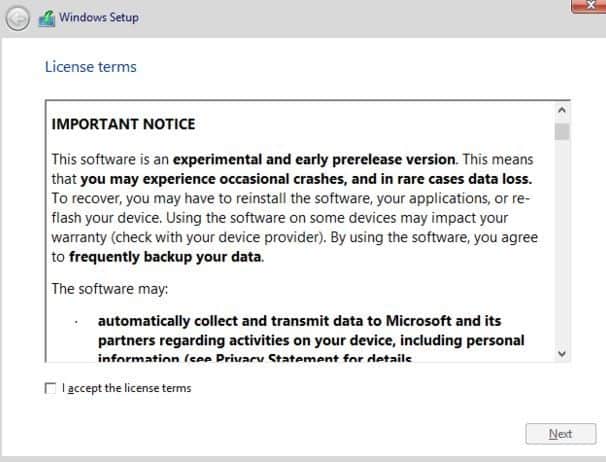606x462 pixels.
Task: Go back using the round arrow button
Action: click(17, 18)
